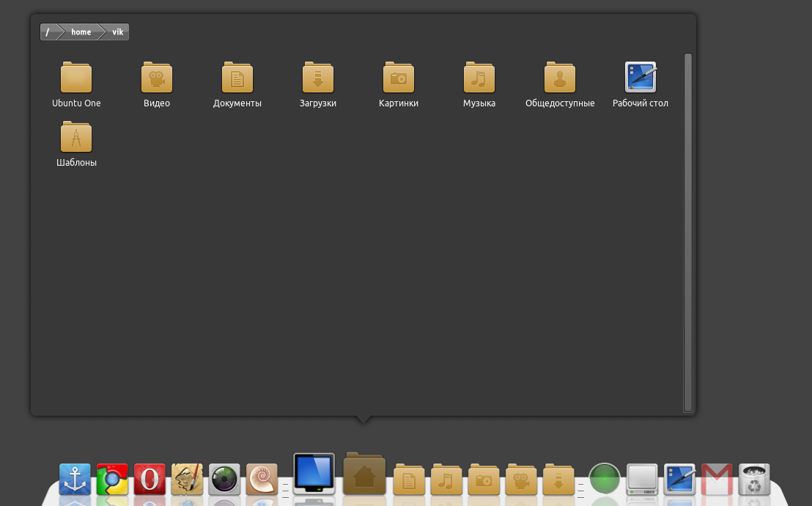Open the Картинки folder icon
The image size is (812, 506).
pos(399,77)
